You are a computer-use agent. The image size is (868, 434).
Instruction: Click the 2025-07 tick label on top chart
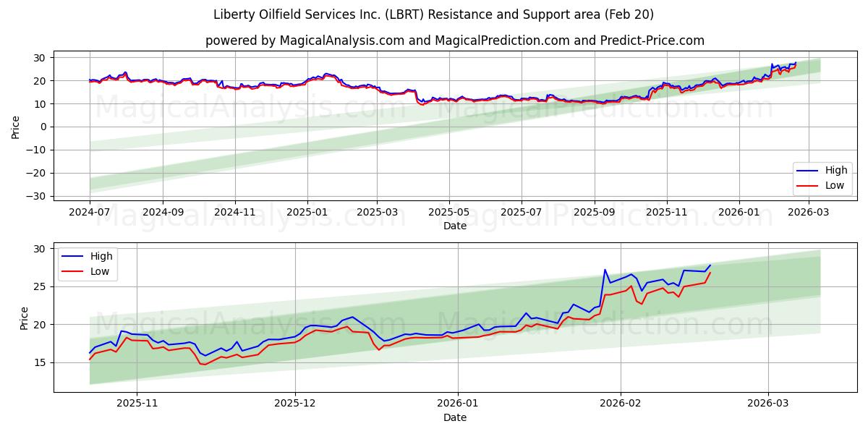(x=522, y=213)
